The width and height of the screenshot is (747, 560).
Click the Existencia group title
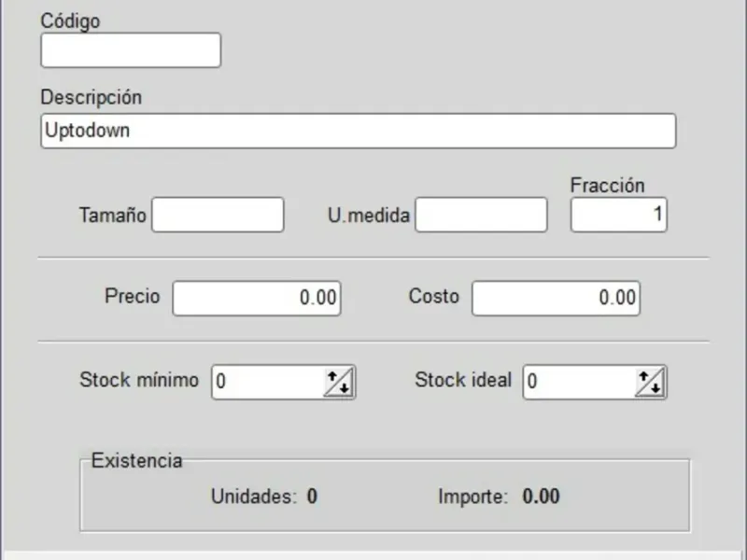pyautogui.click(x=136, y=461)
